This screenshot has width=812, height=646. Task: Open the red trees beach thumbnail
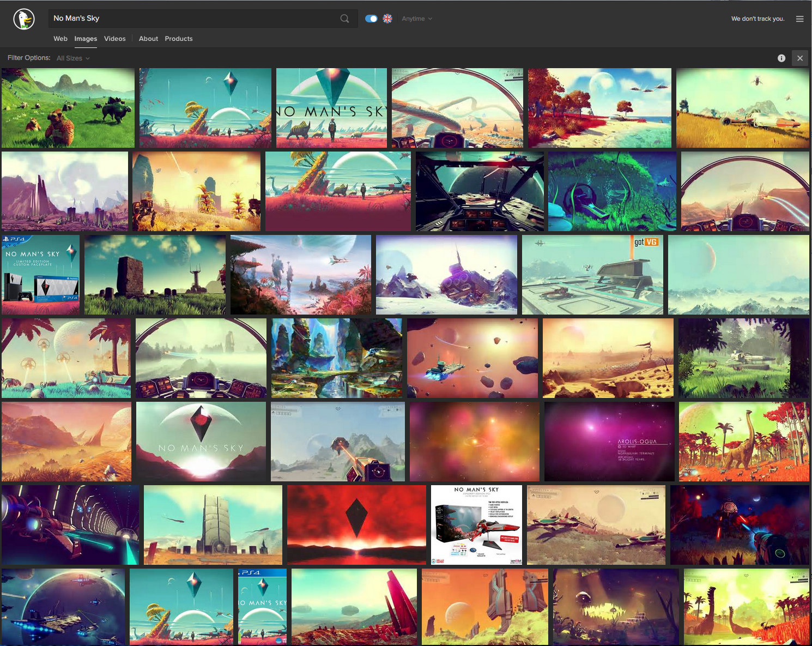pos(599,108)
